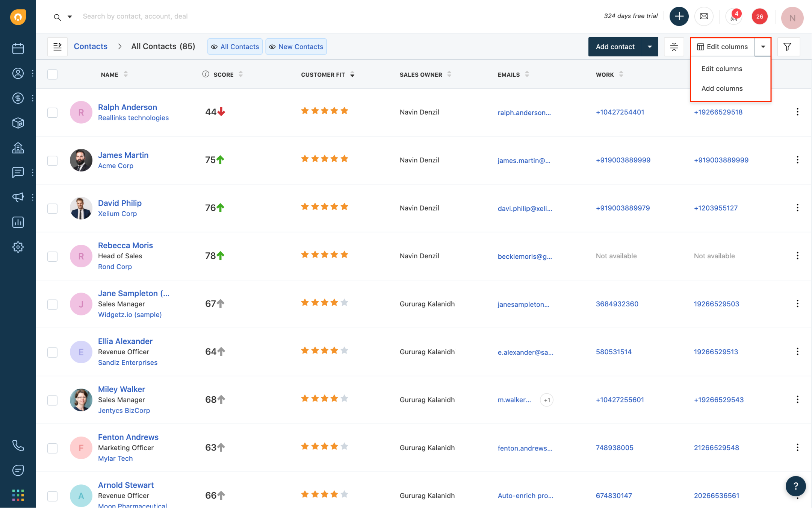Expand the Edit columns dropdown arrow
The image size is (812, 508).
pos(764,46)
